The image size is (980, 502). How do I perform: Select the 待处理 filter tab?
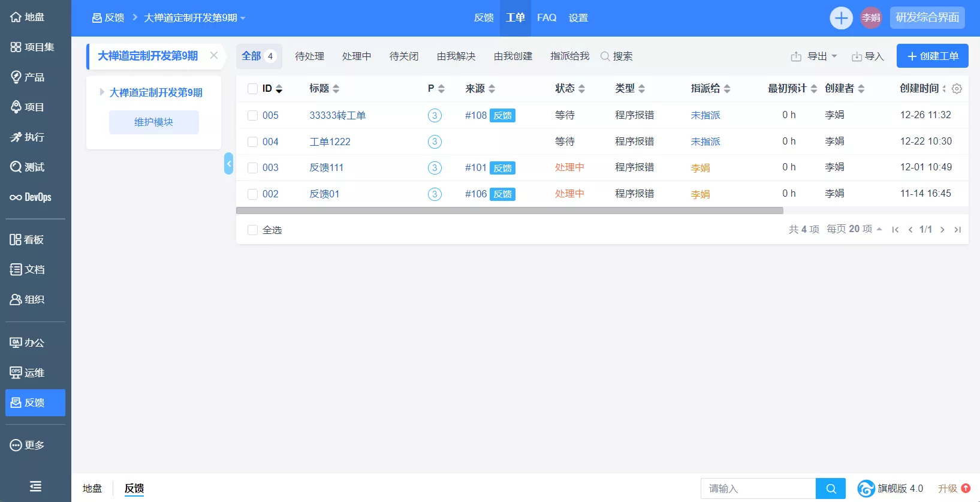309,56
